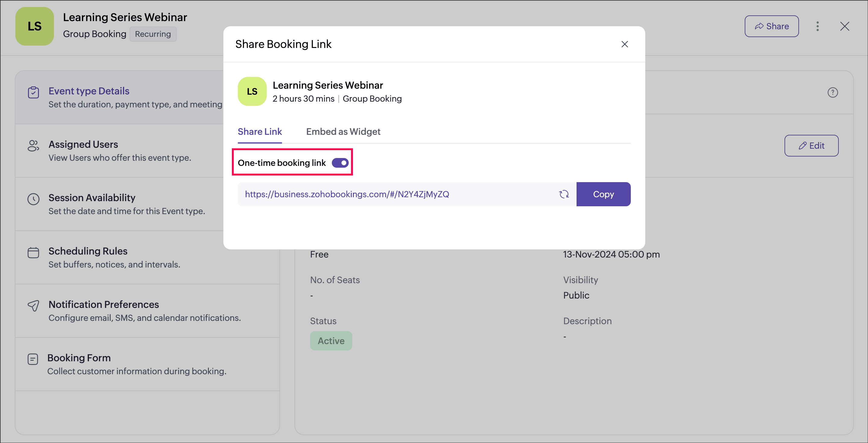Click the Event type Details clipboard icon
This screenshot has height=443, width=868.
33,92
